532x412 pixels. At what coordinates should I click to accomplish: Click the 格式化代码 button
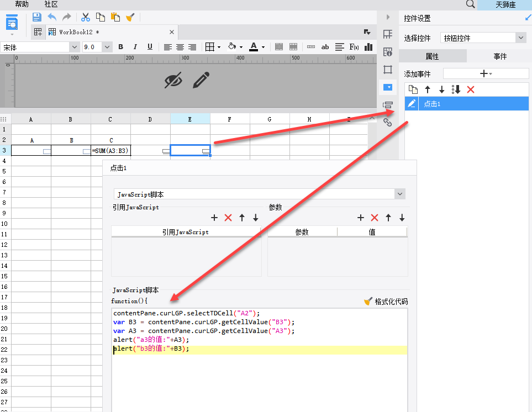(386, 302)
